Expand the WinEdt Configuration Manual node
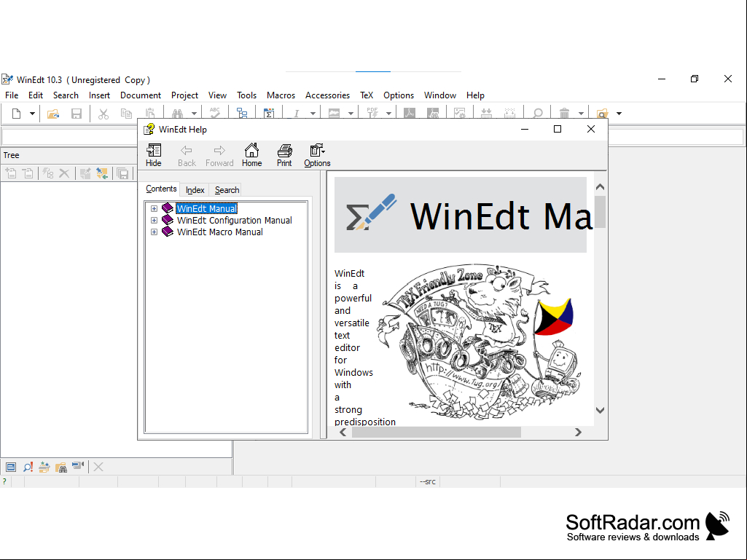747x560 pixels. click(154, 220)
